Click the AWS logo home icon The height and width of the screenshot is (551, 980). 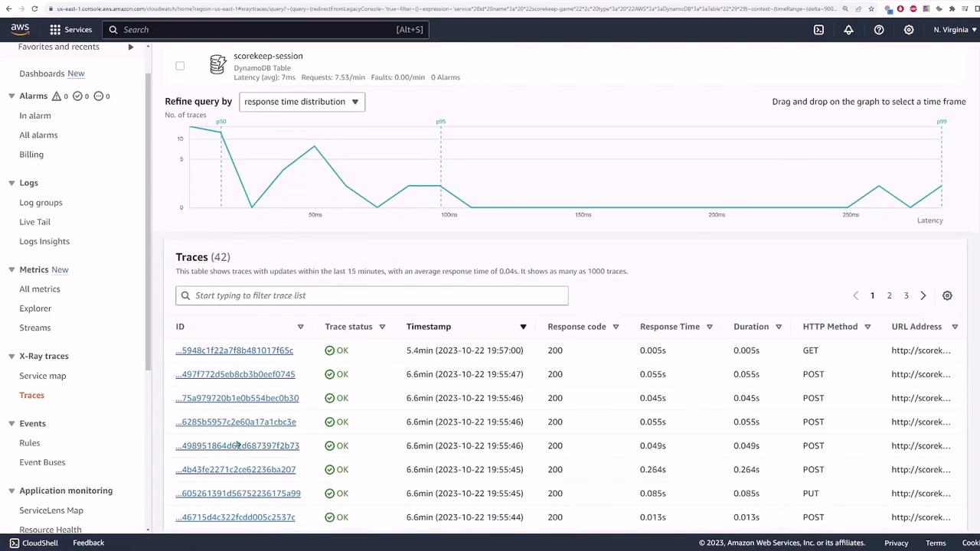point(20,29)
